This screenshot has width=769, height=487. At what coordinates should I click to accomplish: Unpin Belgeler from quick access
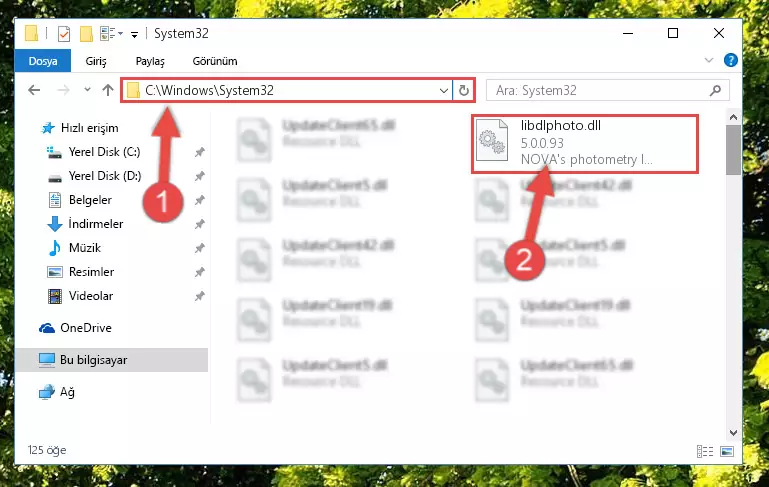coord(199,200)
